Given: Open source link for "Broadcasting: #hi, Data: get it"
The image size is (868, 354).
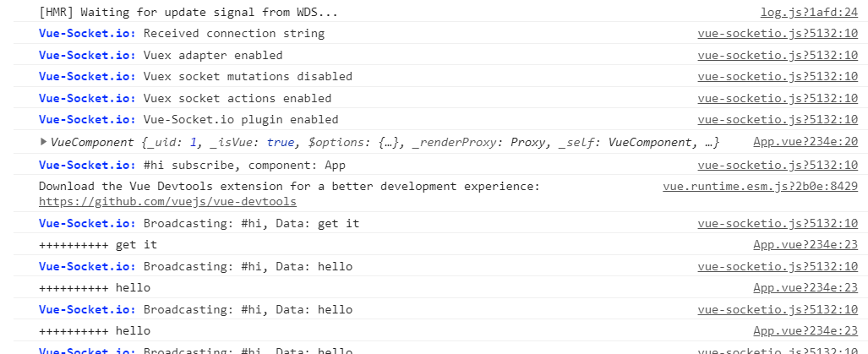Looking at the screenshot, I should (778, 224).
